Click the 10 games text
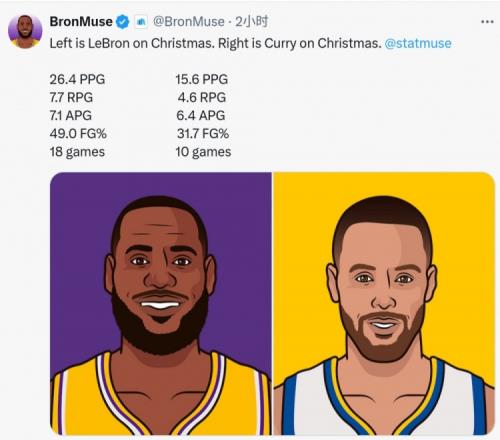Image resolution: width=500 pixels, height=440 pixels. (x=203, y=152)
